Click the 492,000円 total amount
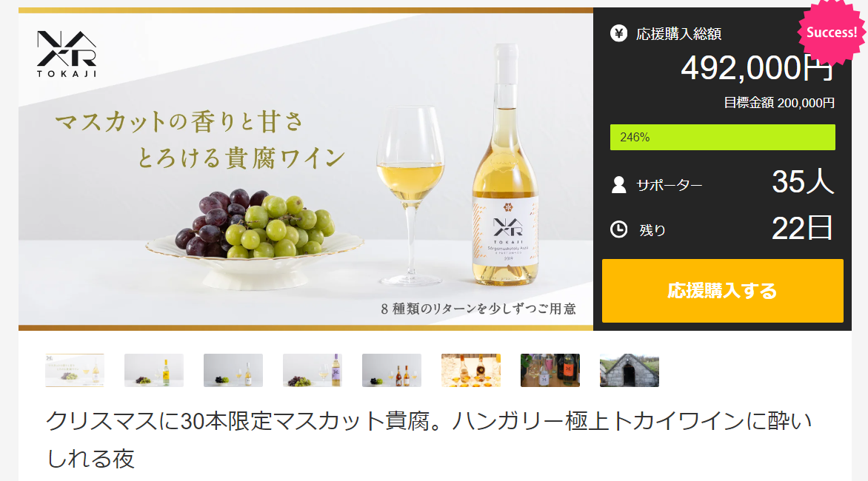Screen dimensions: 868x481 pyautogui.click(x=758, y=68)
